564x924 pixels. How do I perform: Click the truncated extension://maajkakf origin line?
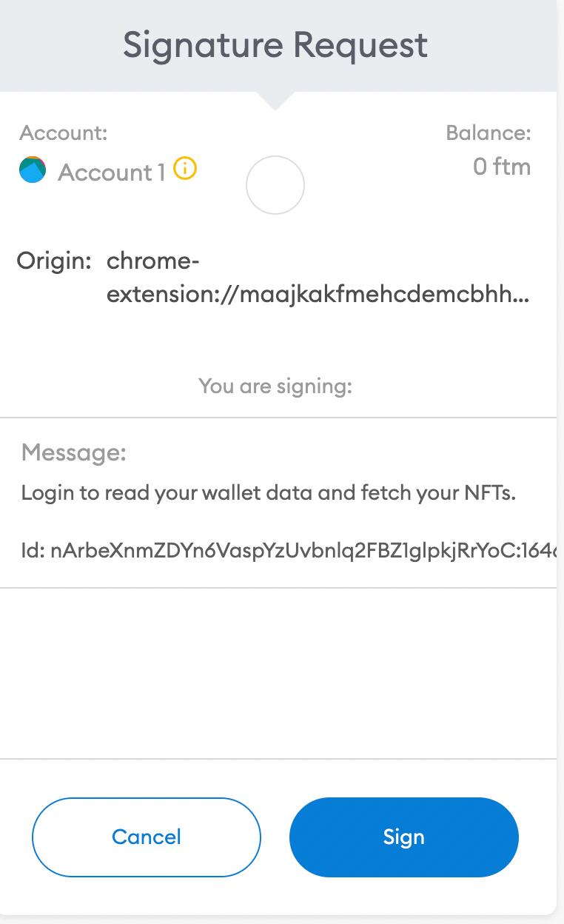(318, 295)
